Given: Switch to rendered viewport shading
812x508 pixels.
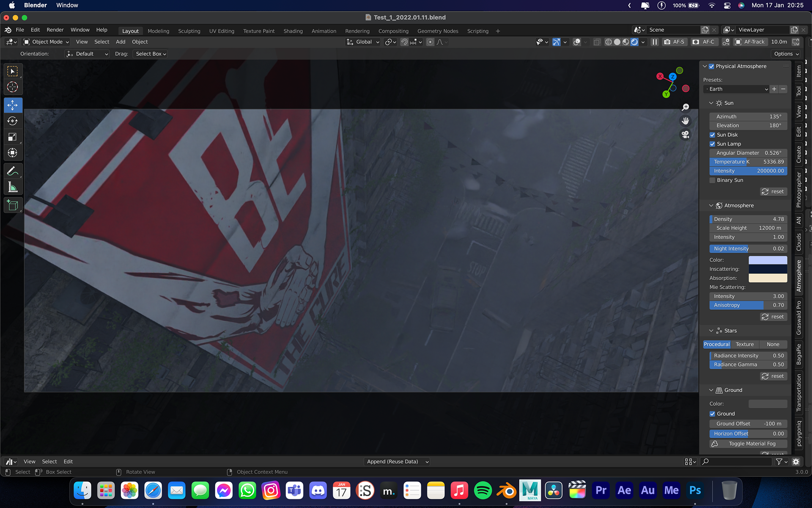Looking at the screenshot, I should pyautogui.click(x=634, y=42).
